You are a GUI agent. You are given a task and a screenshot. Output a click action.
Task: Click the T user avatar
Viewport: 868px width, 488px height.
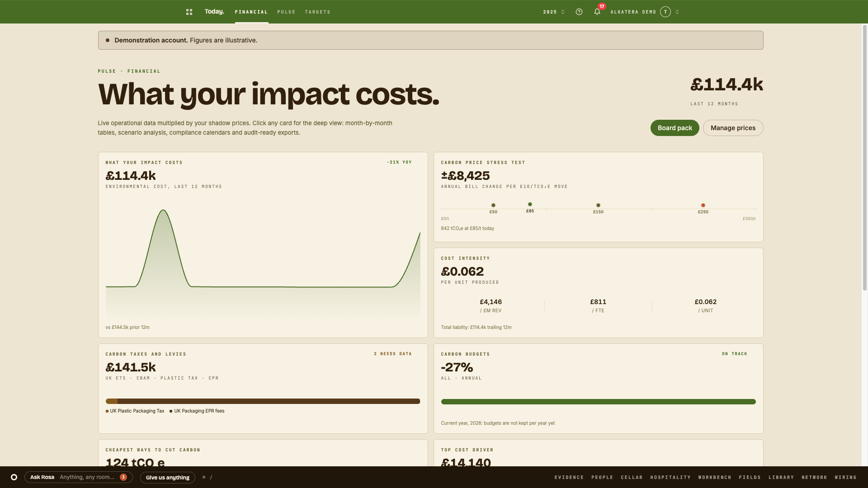point(665,12)
